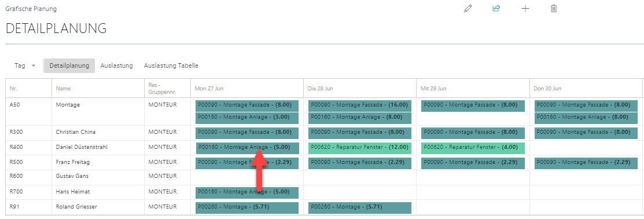This screenshot has height=219, width=644.
Task: Select Montage's Thursday Montage Anlage (8.00) bar
Action: 586,118
